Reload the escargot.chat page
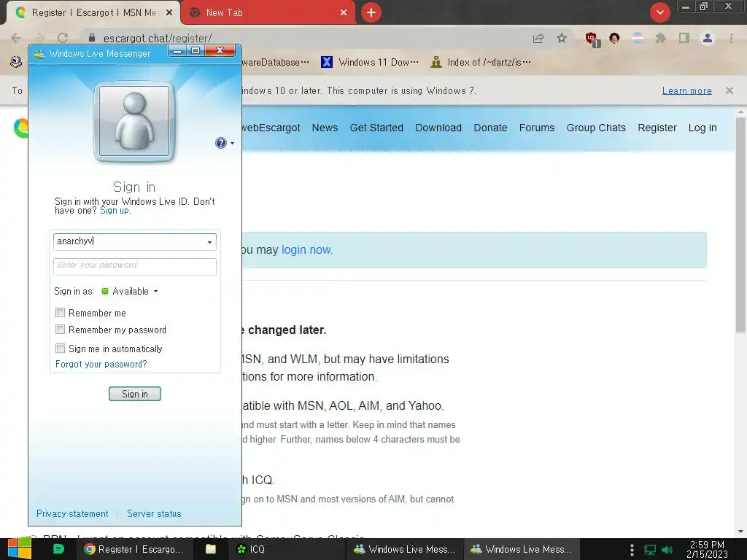 63,38
